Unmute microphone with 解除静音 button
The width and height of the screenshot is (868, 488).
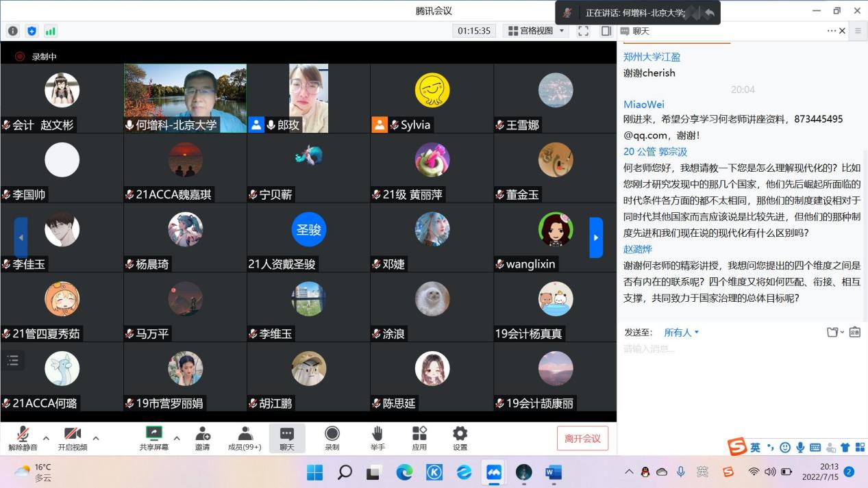pos(23,438)
